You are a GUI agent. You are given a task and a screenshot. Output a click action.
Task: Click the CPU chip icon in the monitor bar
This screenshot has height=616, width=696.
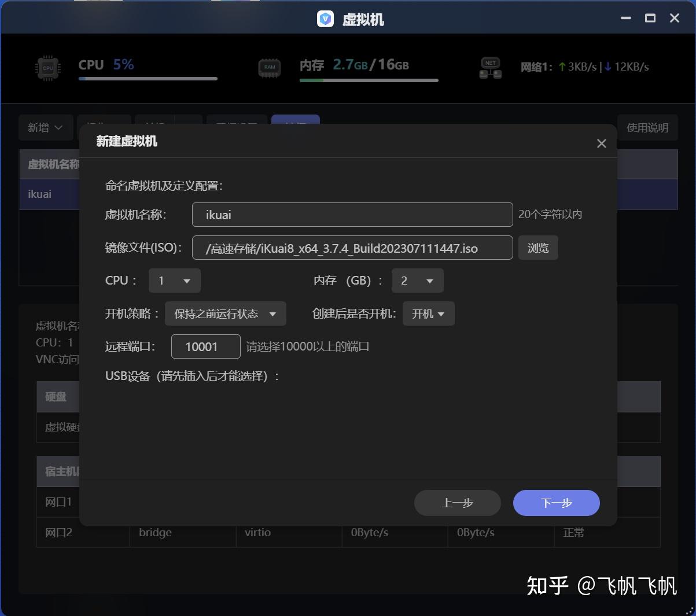coord(47,68)
